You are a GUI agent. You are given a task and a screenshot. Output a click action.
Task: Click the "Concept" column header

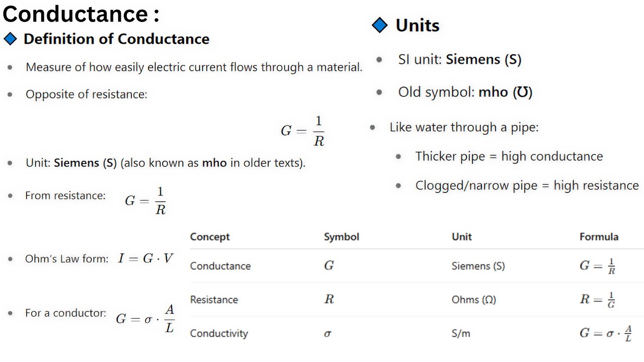210,237
